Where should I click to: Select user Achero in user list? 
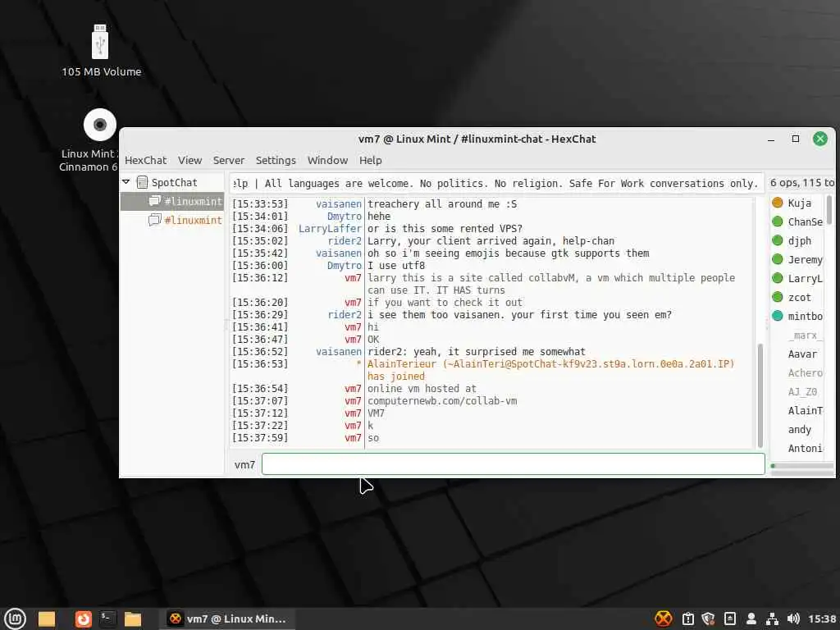(x=805, y=372)
